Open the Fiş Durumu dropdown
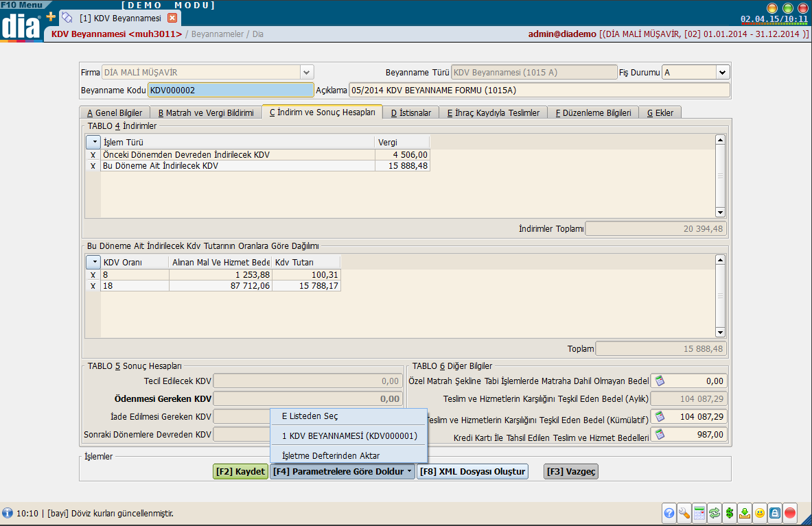This screenshot has width=812, height=526. 722,73
